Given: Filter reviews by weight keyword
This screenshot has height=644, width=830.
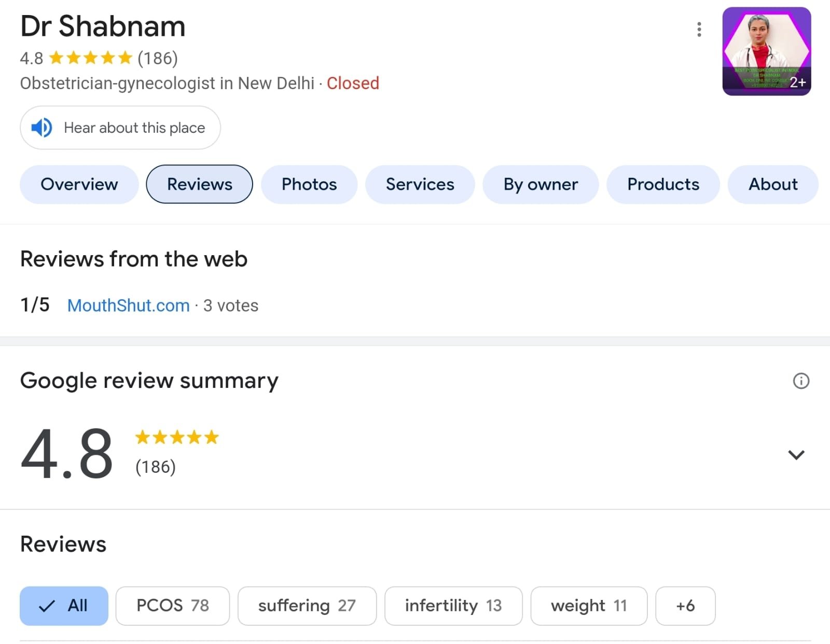Looking at the screenshot, I should point(589,606).
